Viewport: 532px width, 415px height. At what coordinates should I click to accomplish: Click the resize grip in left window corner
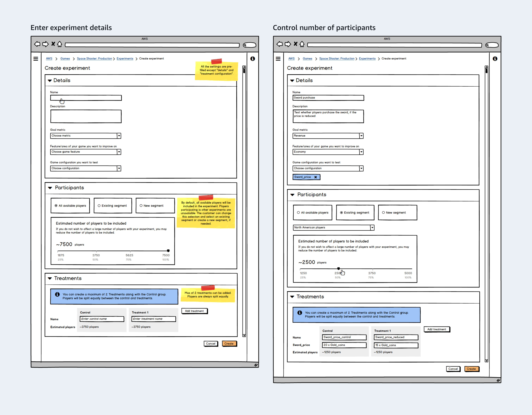point(256,365)
